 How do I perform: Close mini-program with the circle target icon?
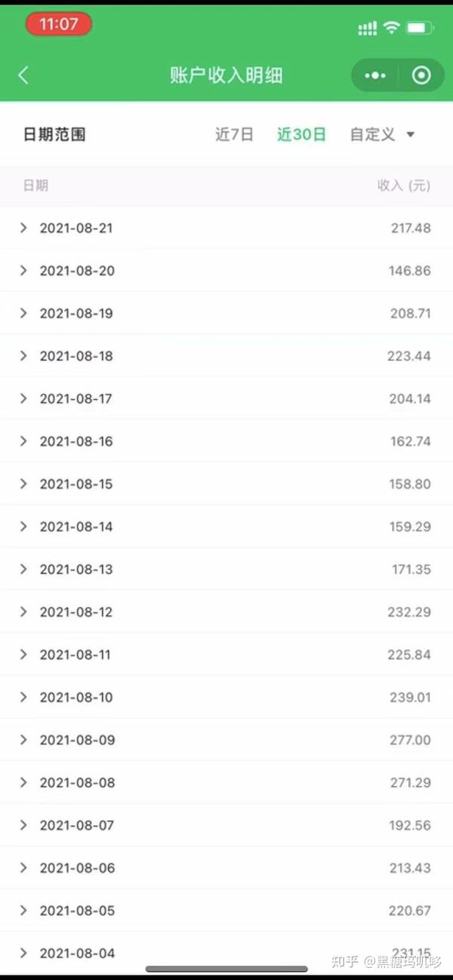(421, 75)
